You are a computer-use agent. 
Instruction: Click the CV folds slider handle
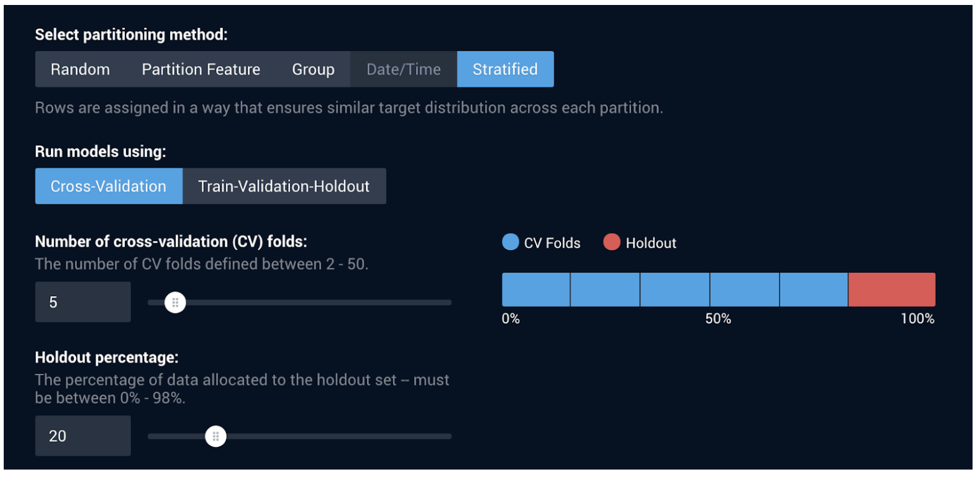[175, 302]
